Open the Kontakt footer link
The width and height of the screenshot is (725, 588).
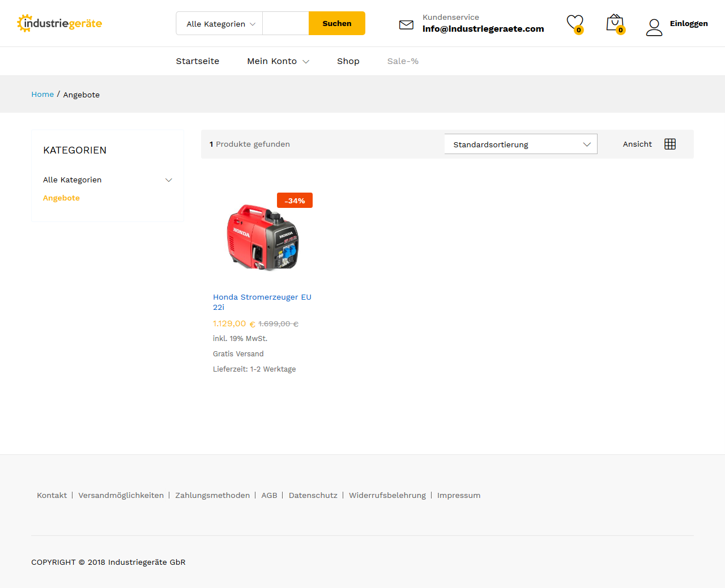point(52,495)
